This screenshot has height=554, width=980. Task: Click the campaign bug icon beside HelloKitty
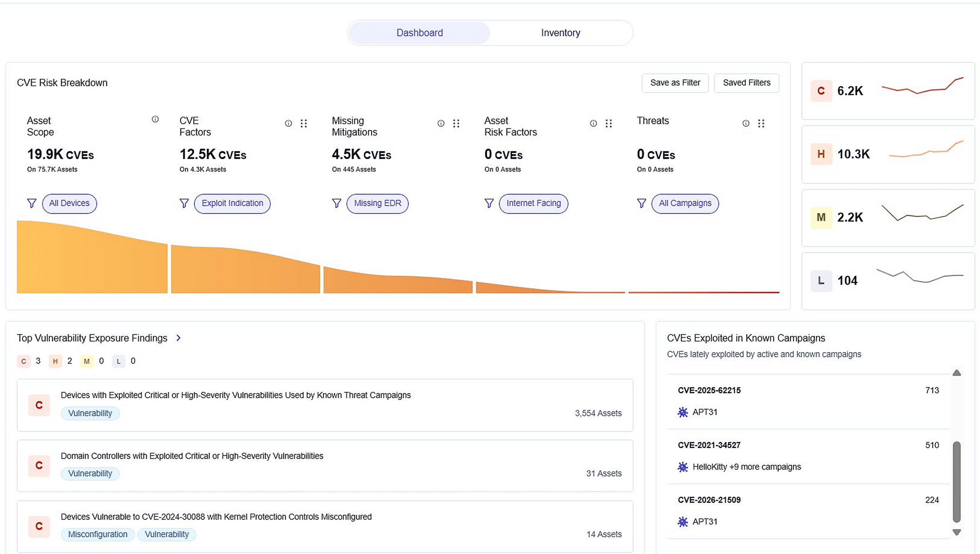pyautogui.click(x=683, y=467)
